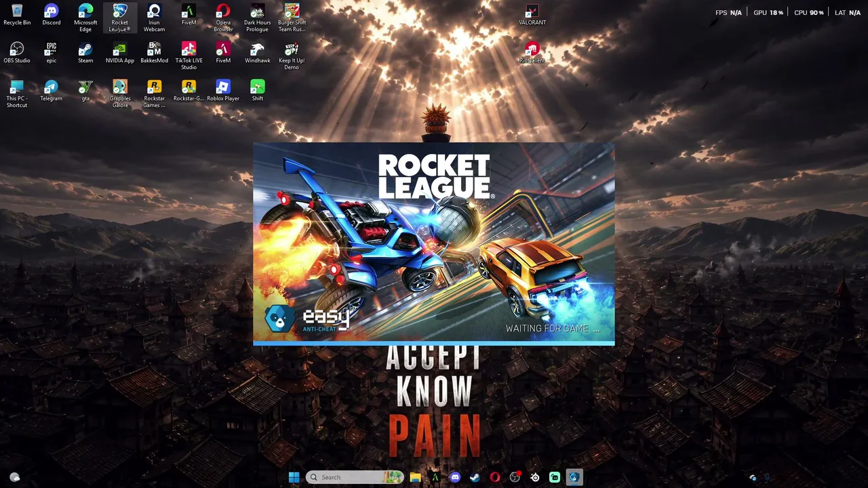Click the "WAITING FOR GAME ..." status text
Image resolution: width=868 pixels, height=488 pixels.
[x=553, y=329]
